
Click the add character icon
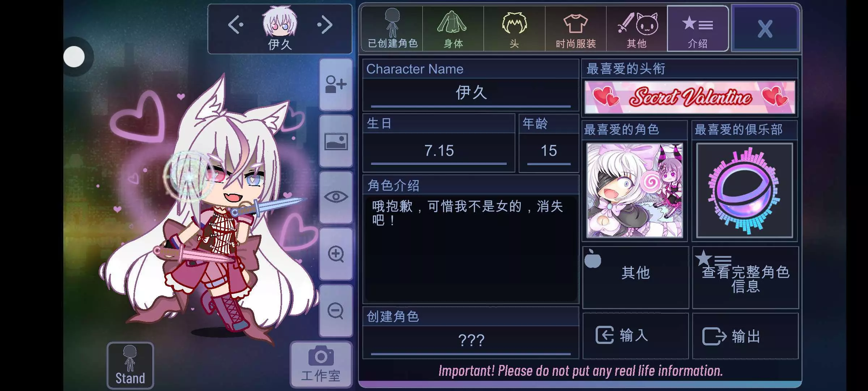336,84
